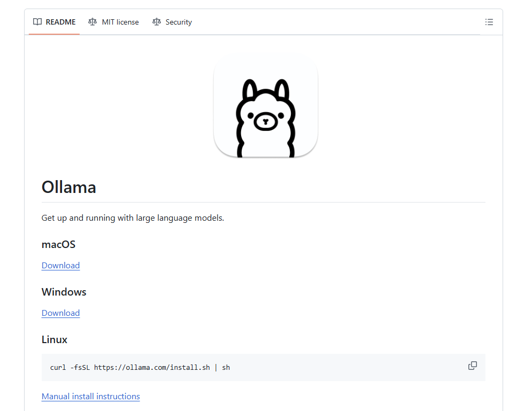Follow the Download link under Windows
Viewport: 532px width, 411px height.
point(60,313)
